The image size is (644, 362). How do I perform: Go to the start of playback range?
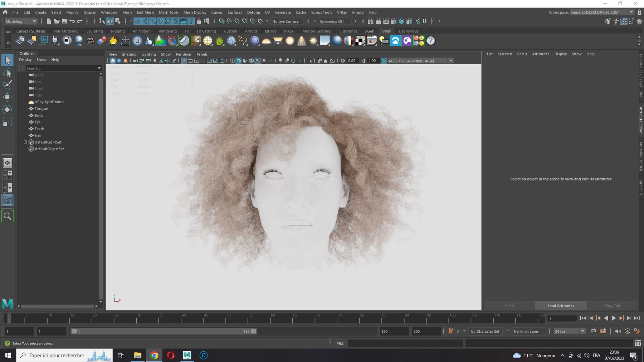pyautogui.click(x=583, y=318)
